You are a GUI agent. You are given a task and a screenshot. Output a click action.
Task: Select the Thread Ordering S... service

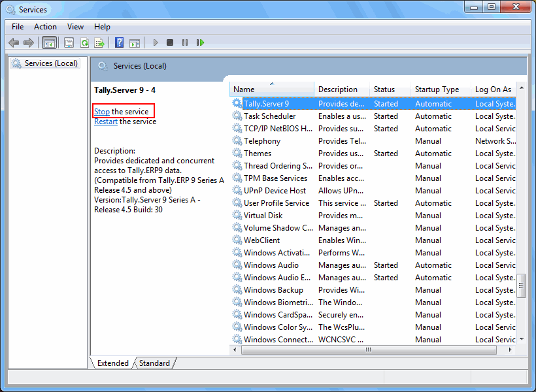(278, 166)
